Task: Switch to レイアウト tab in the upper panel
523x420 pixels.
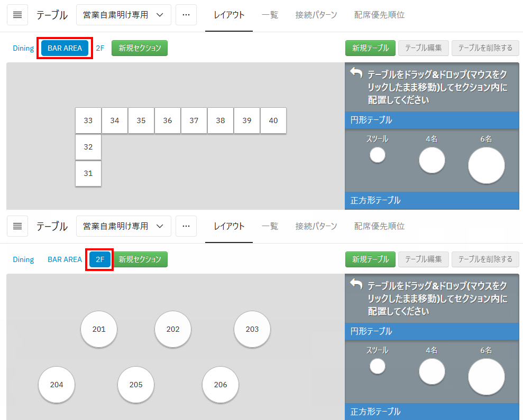Action: click(x=229, y=15)
